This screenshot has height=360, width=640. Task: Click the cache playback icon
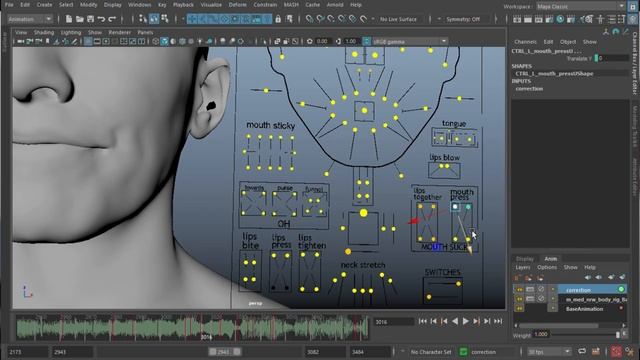(596, 351)
